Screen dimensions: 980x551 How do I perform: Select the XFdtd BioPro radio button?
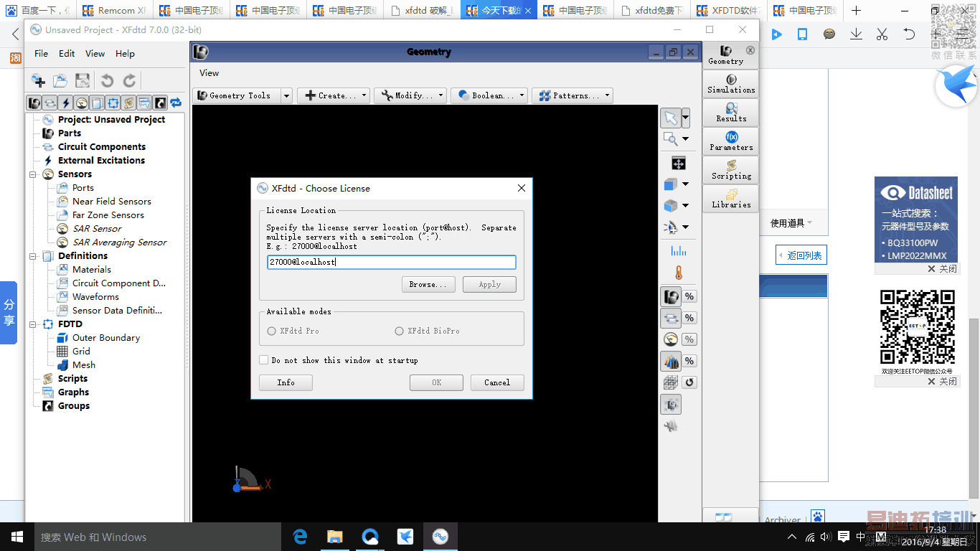click(399, 331)
